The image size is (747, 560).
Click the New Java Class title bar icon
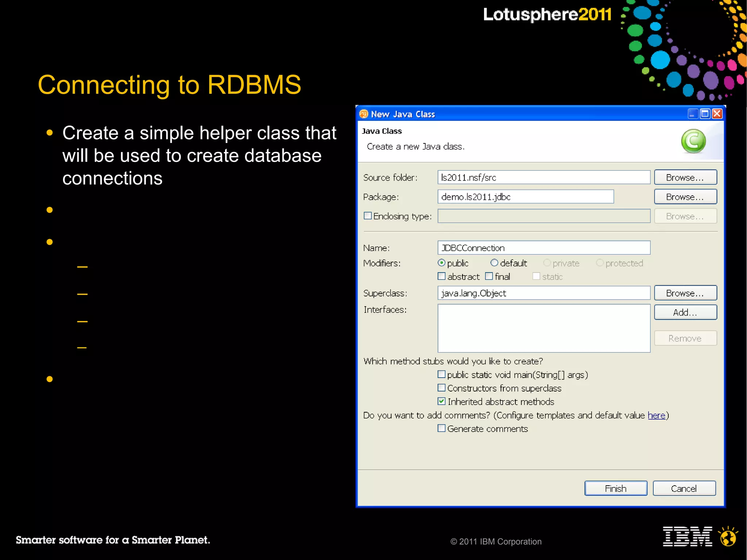tap(364, 114)
